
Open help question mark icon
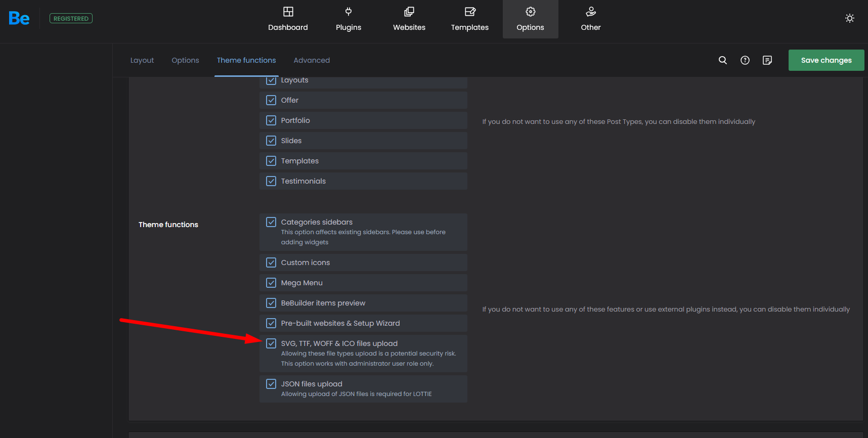click(x=745, y=60)
